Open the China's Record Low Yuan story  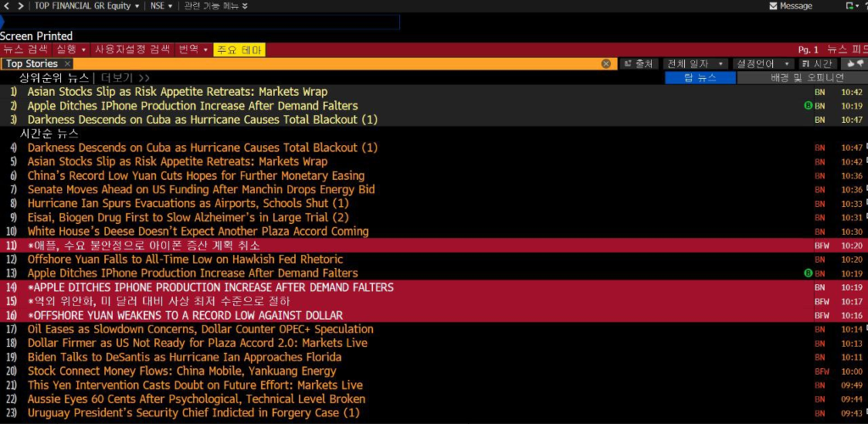[196, 176]
